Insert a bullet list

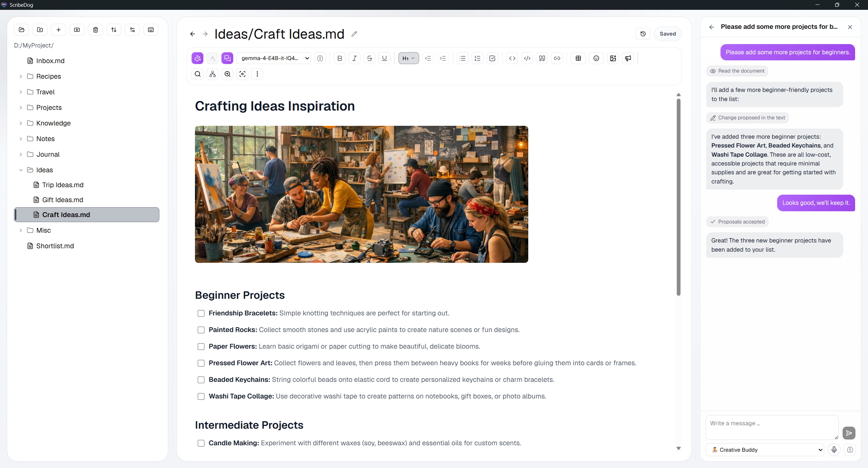463,58
